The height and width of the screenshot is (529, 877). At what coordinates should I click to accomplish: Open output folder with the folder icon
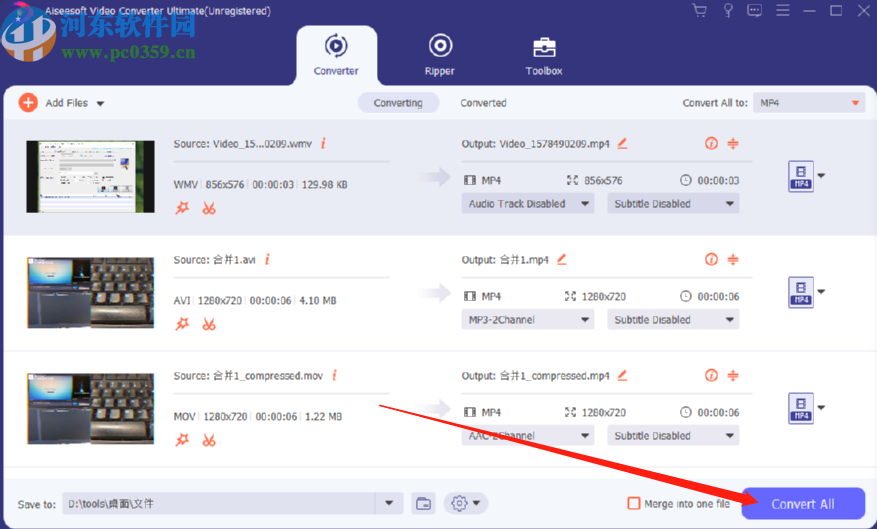[423, 503]
